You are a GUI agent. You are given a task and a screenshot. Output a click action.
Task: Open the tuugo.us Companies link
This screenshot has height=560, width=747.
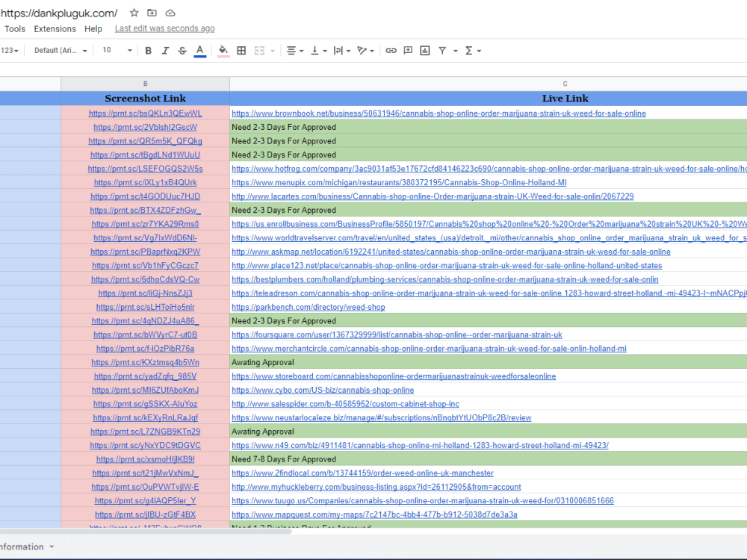(x=423, y=501)
